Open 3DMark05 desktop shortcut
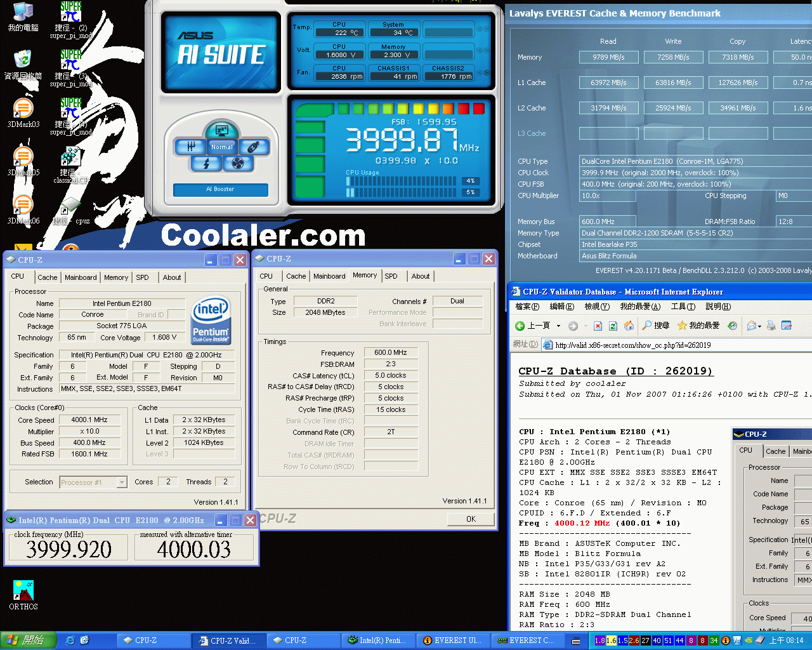 pos(23,162)
